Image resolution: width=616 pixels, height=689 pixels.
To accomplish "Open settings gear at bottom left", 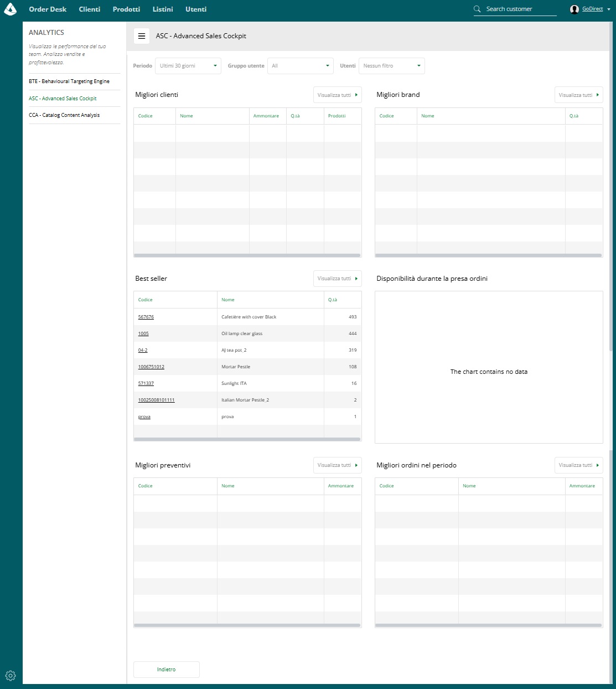I will [11, 676].
